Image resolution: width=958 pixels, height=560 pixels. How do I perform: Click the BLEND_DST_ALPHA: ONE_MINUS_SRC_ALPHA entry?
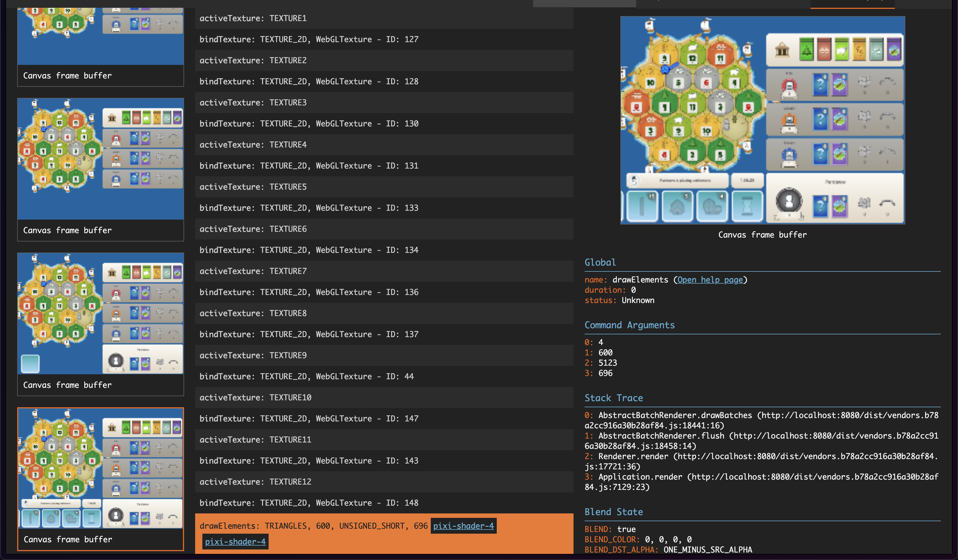668,550
